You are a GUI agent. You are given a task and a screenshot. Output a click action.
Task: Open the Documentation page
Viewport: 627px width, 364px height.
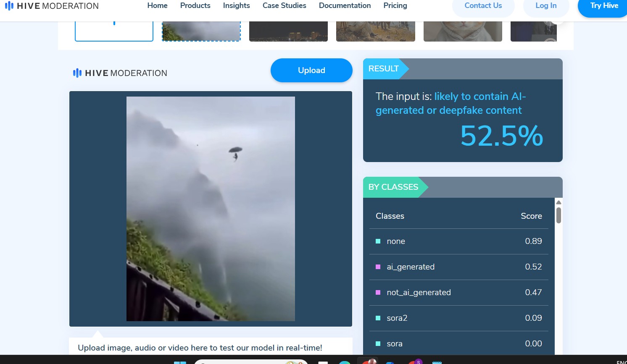coord(345,5)
